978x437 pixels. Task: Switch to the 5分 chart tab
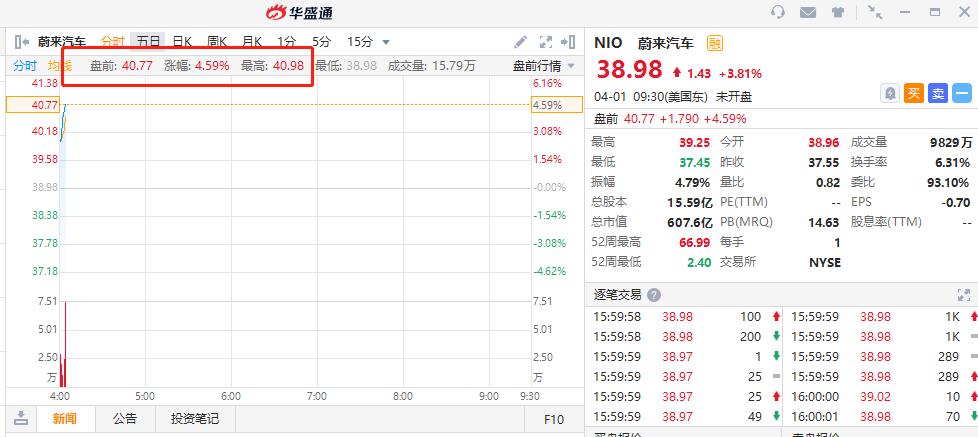(321, 42)
